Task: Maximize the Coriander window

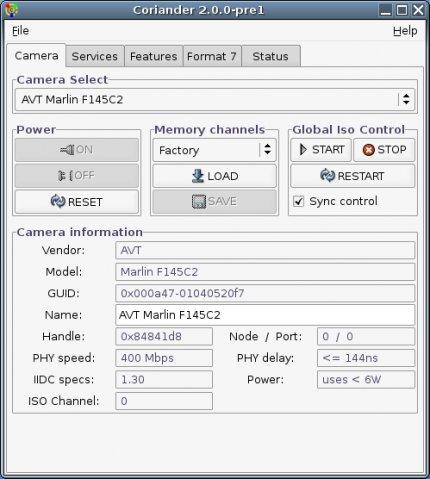Action: [x=402, y=10]
